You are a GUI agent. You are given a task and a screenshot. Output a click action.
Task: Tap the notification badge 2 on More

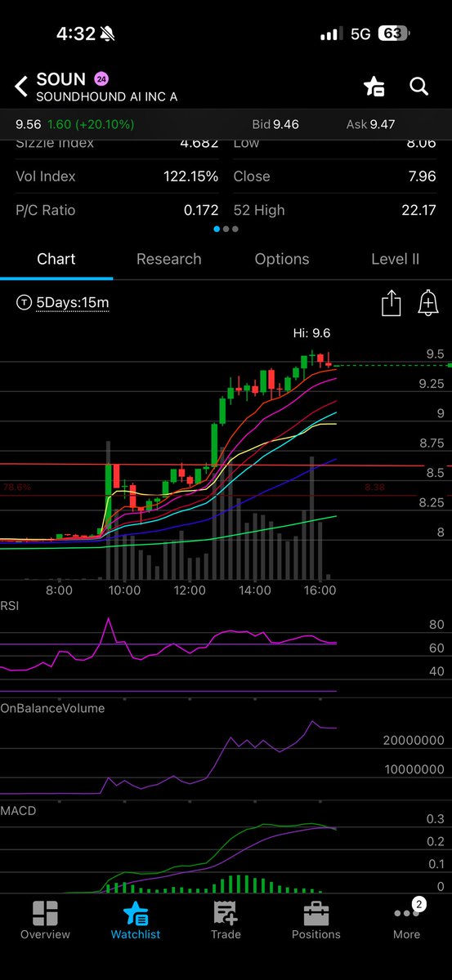pyautogui.click(x=419, y=904)
